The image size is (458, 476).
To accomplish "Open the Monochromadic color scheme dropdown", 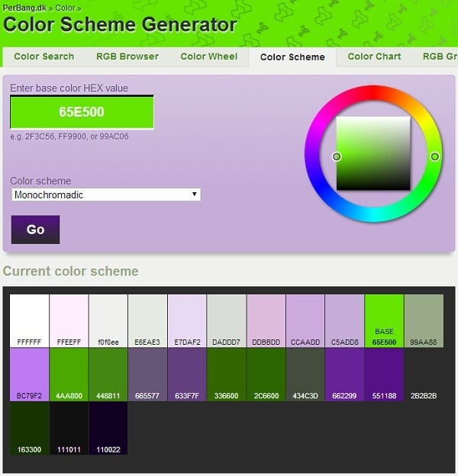I will pos(106,195).
